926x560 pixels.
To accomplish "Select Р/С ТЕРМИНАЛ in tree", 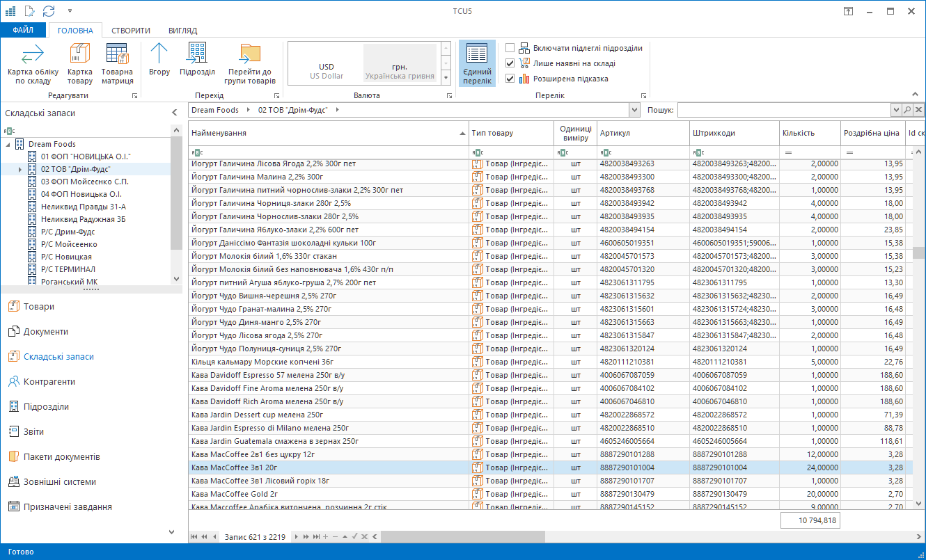I will [68, 269].
